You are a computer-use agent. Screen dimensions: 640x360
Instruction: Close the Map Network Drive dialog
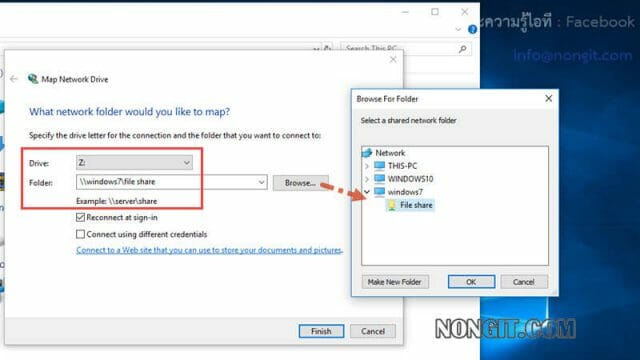(x=393, y=60)
